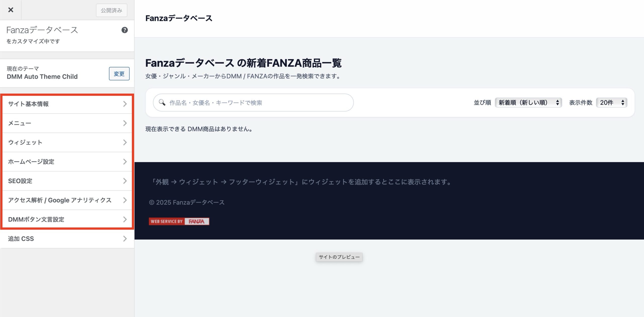Click the 公開済み published button
Screen dimensions: 644x317
[111, 10]
